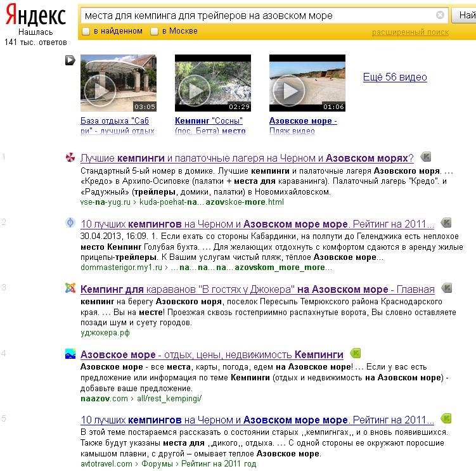Click saved-copy tag icon for result 2
The height and width of the screenshot is (471, 476).
[x=446, y=223]
